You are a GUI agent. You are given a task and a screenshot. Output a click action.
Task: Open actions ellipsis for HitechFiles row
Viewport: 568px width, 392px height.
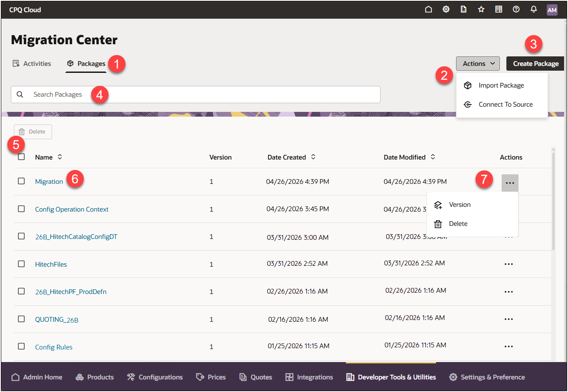pyautogui.click(x=509, y=264)
